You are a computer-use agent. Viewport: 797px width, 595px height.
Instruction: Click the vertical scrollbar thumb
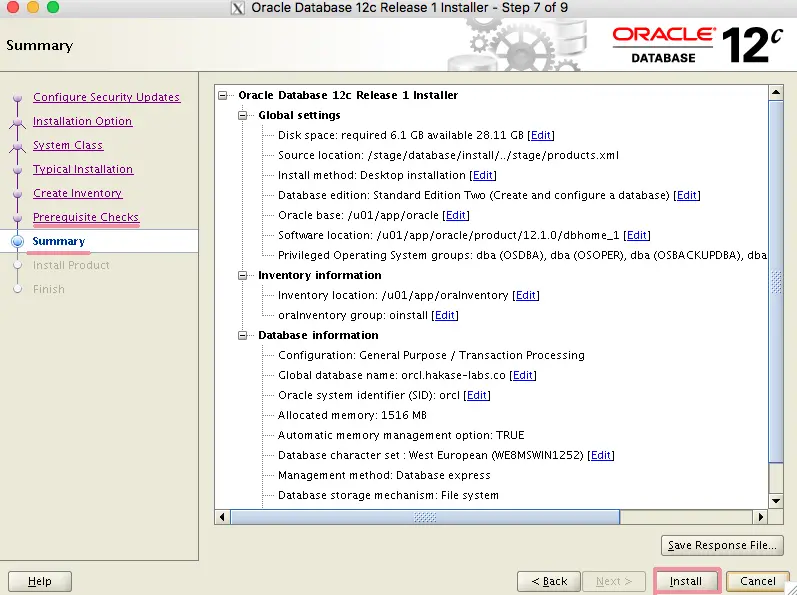pos(776,282)
